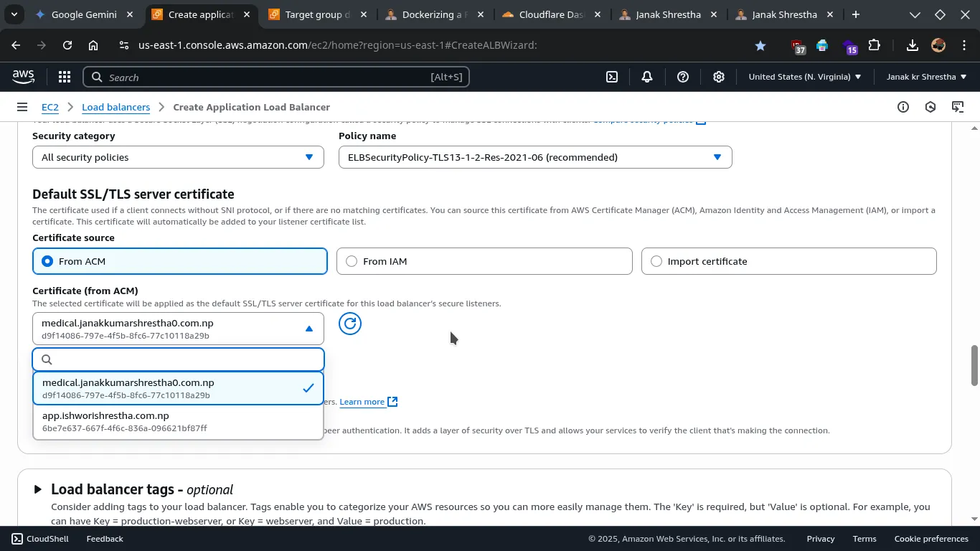Choose the Import certificate option
This screenshot has height=551, width=980.
click(656, 262)
